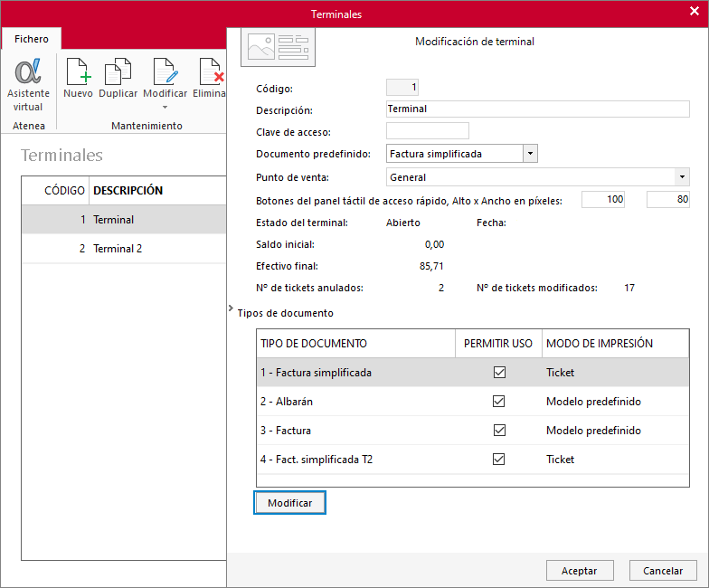Click the Modificar button below document table
This screenshot has height=588, width=709.
tap(289, 503)
